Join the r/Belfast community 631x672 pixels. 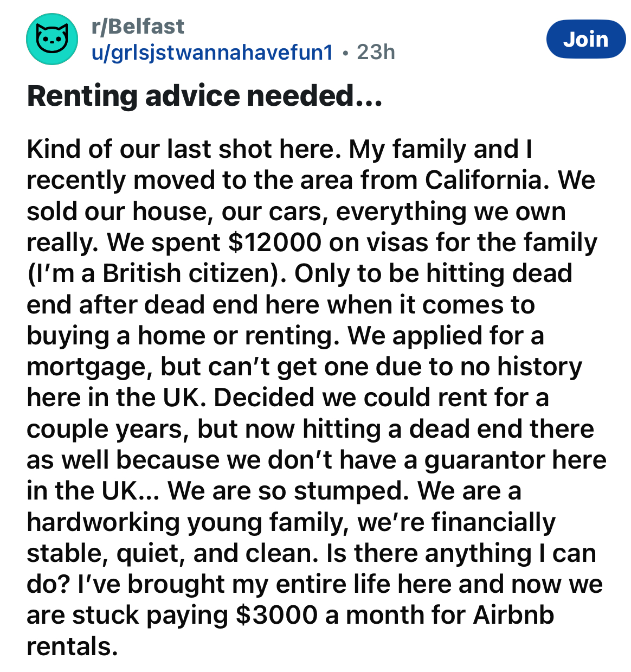click(x=585, y=39)
